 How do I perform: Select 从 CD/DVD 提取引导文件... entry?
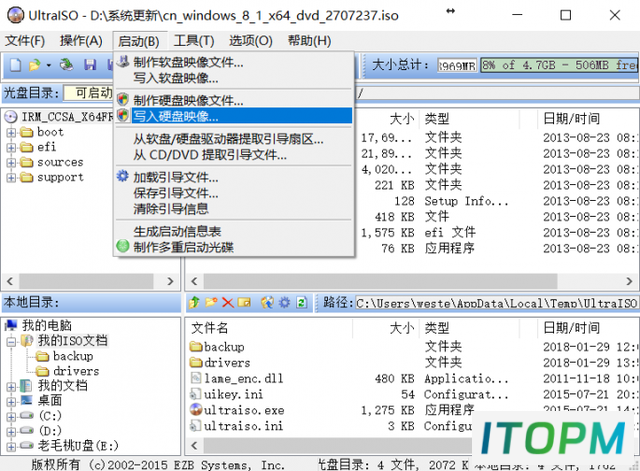233,155
